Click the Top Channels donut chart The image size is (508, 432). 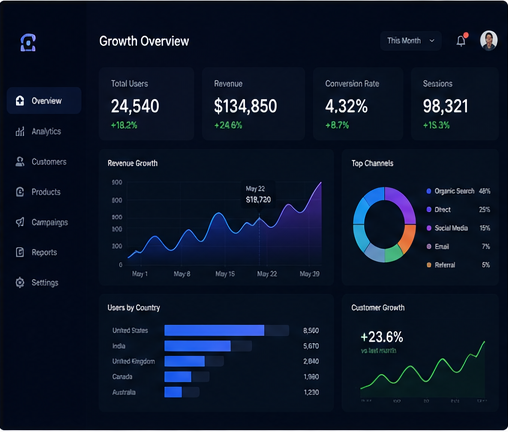(x=384, y=224)
